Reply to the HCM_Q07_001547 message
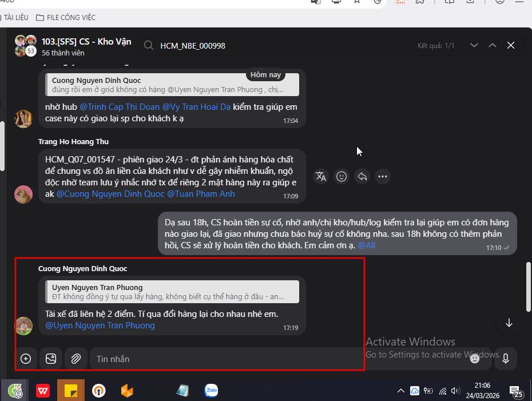Viewport: 532px width, 401px height. pyautogui.click(x=362, y=176)
